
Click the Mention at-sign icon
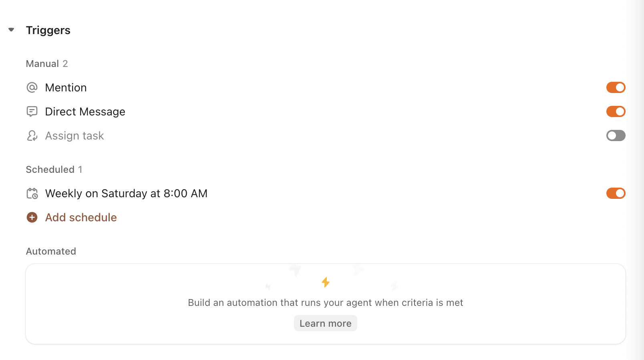coord(32,87)
